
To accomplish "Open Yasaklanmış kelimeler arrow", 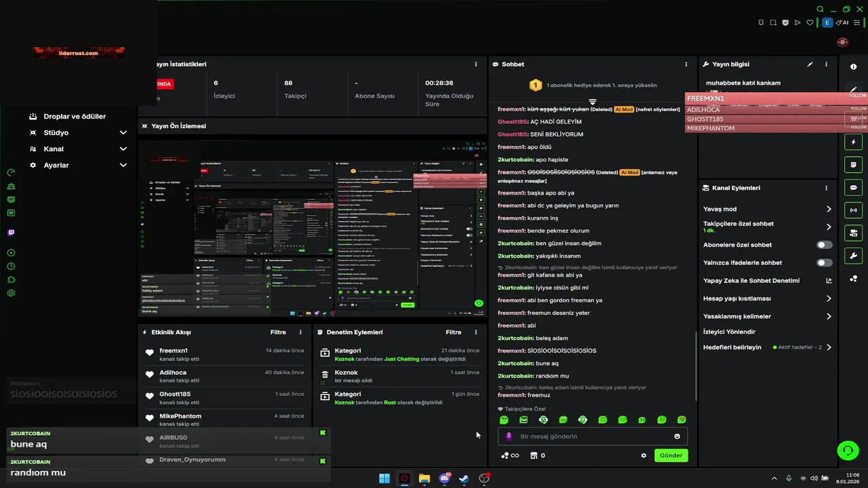I will pyautogui.click(x=829, y=317).
